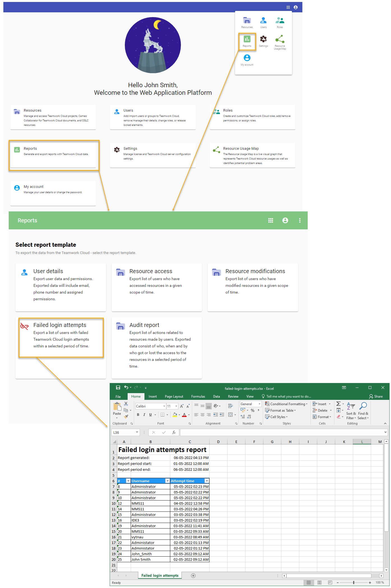
Task: Increase the font size in Excel
Action: click(182, 406)
